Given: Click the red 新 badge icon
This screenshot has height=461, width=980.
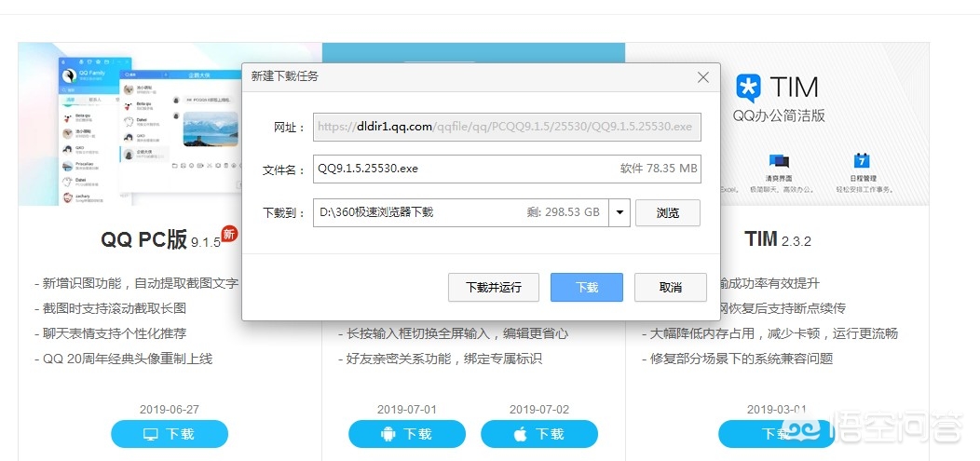Looking at the screenshot, I should [x=230, y=235].
